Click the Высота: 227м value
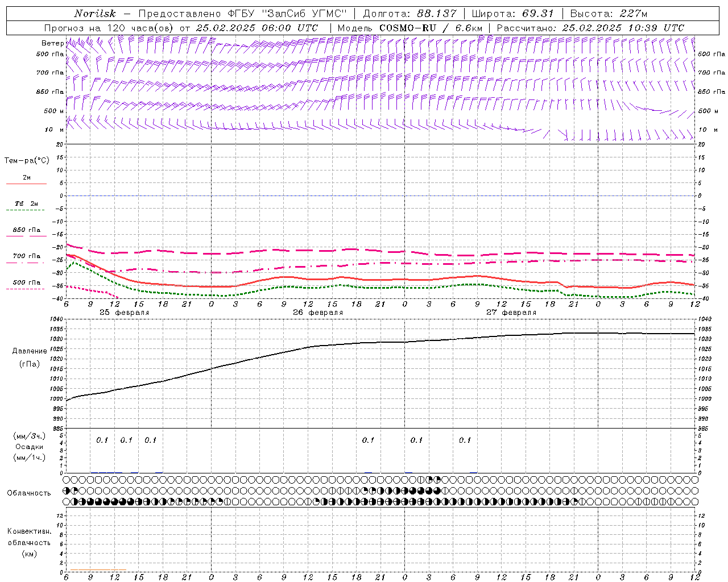The height and width of the screenshot is (582, 728). (609, 14)
